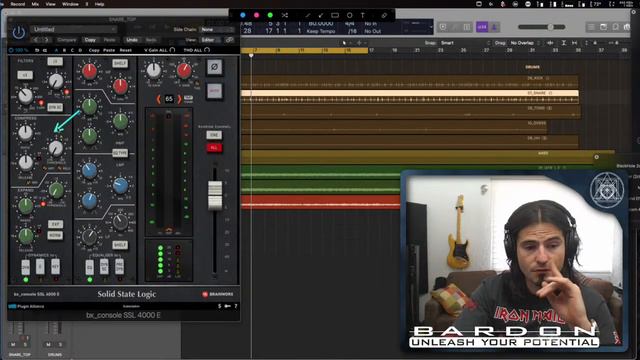This screenshot has height=360, width=640.
Task: Adjust the master volume slider in Logic toolbar
Action: click(x=542, y=27)
